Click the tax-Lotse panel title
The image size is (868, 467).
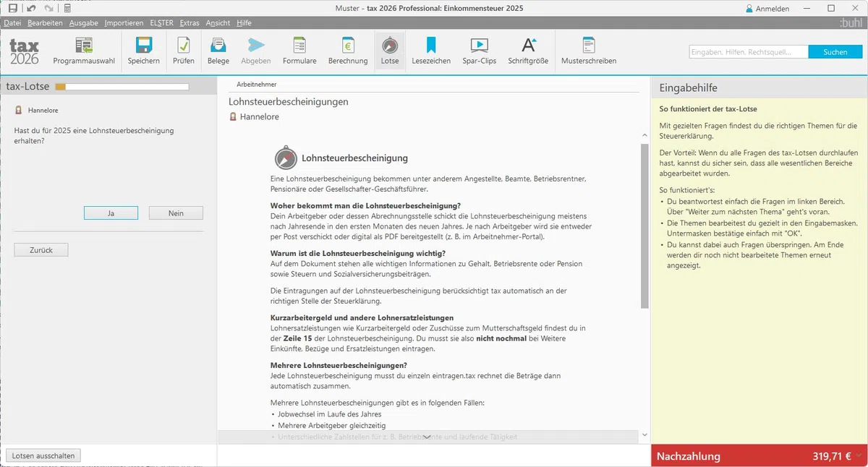27,87
